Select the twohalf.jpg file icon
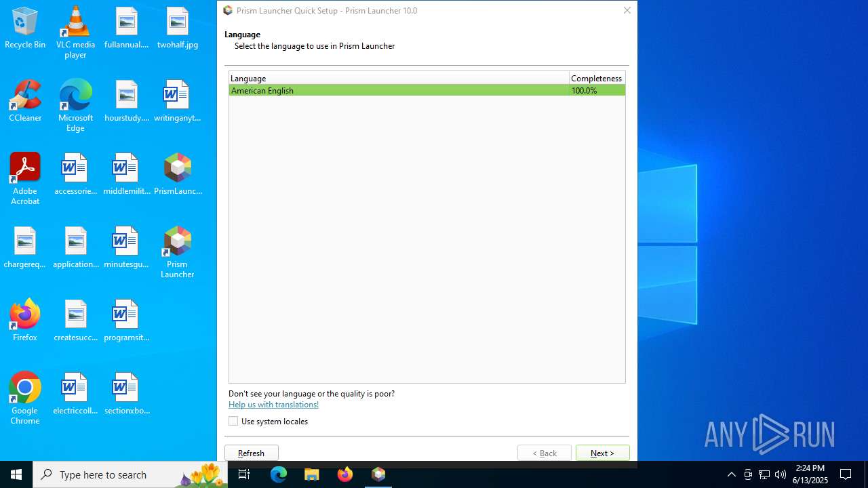 click(x=177, y=28)
